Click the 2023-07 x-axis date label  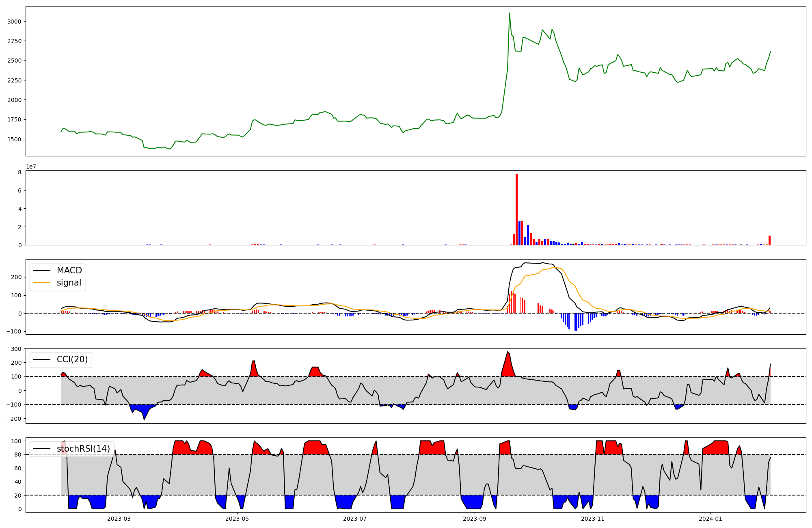click(x=355, y=519)
